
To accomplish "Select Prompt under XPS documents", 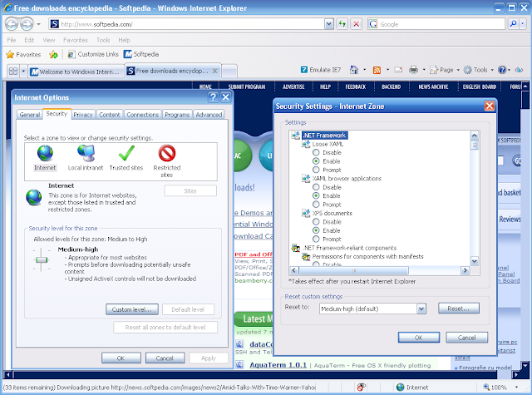I will point(316,239).
